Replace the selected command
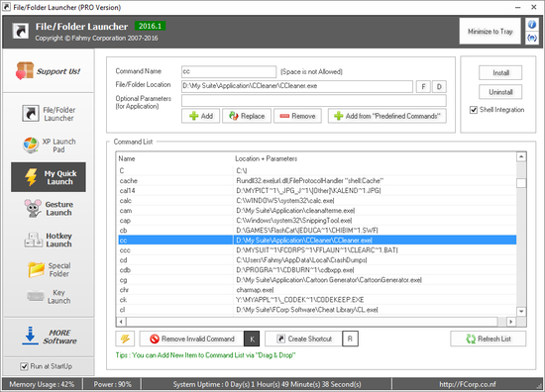The width and height of the screenshot is (545, 392). [x=247, y=116]
